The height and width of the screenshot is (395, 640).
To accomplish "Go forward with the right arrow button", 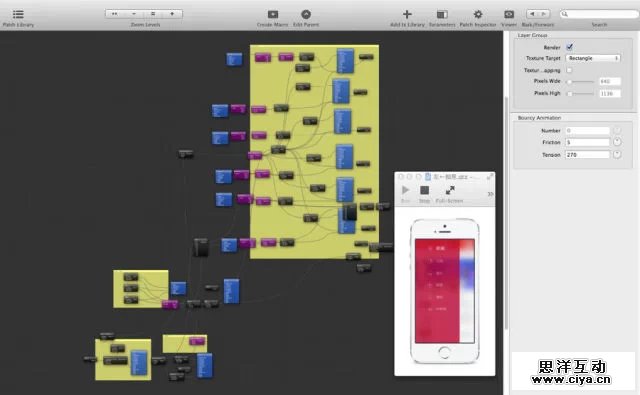I will [544, 14].
